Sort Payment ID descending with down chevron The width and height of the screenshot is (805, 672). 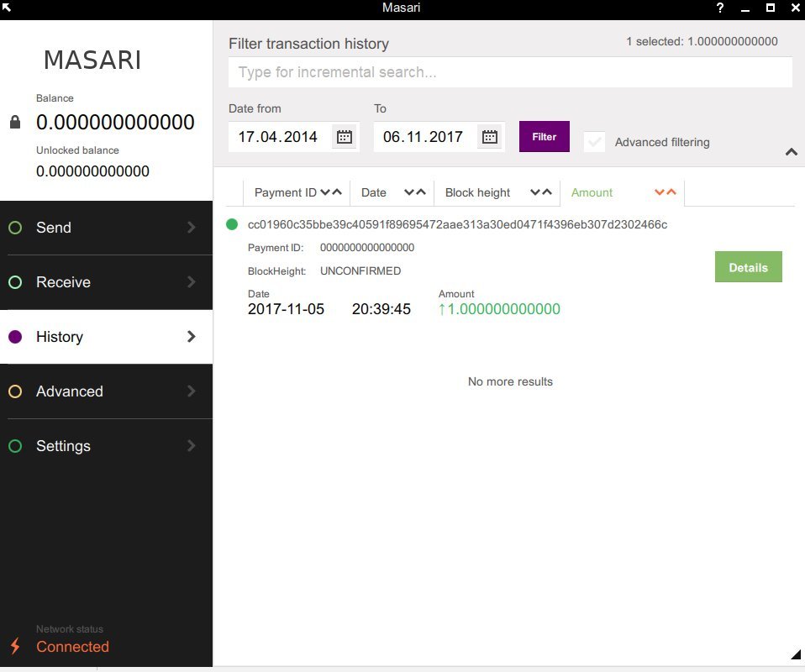pos(325,192)
